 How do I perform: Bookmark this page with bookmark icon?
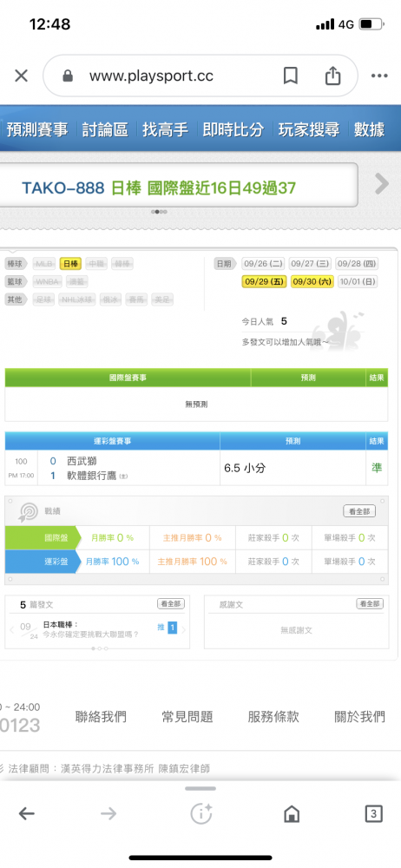291,76
